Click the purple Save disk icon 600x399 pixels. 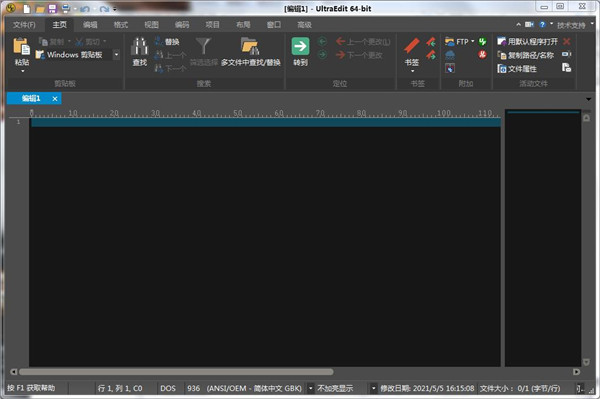pyautogui.click(x=52, y=8)
